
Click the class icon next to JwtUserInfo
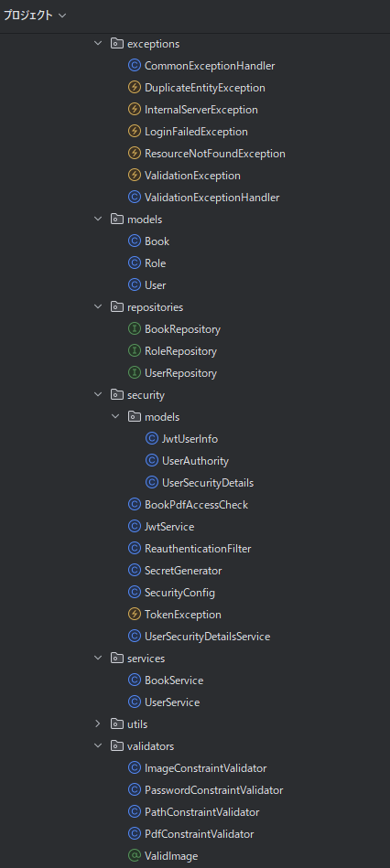tap(151, 439)
